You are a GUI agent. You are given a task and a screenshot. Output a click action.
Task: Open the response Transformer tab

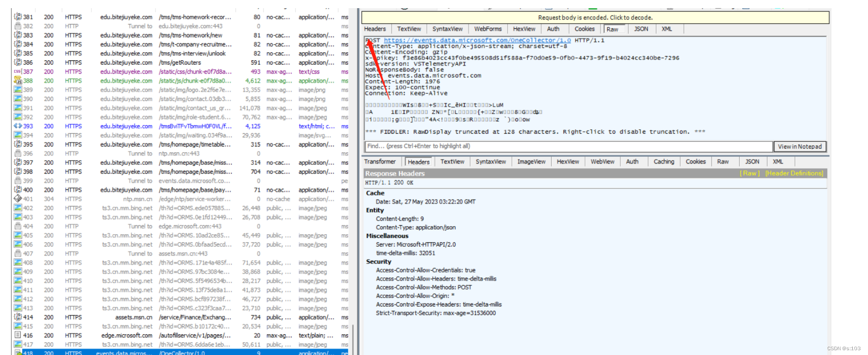pos(380,162)
